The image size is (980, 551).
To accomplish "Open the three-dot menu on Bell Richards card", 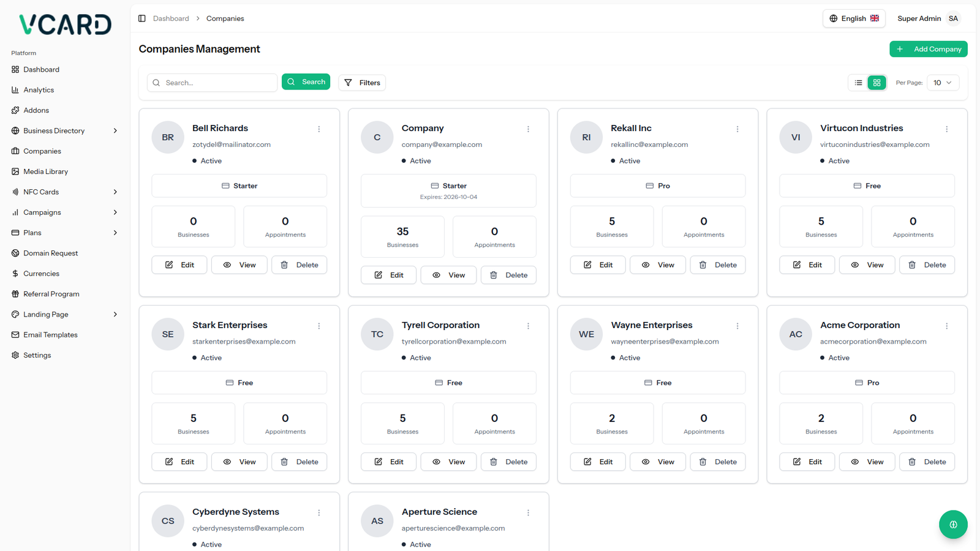I will tap(319, 129).
